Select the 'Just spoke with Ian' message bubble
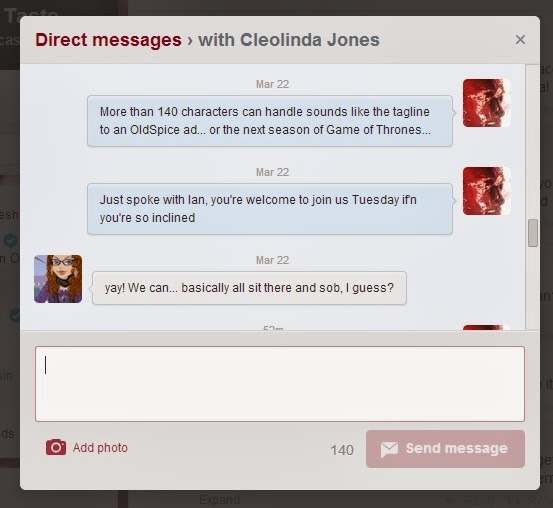The height and width of the screenshot is (508, 553). coord(270,209)
